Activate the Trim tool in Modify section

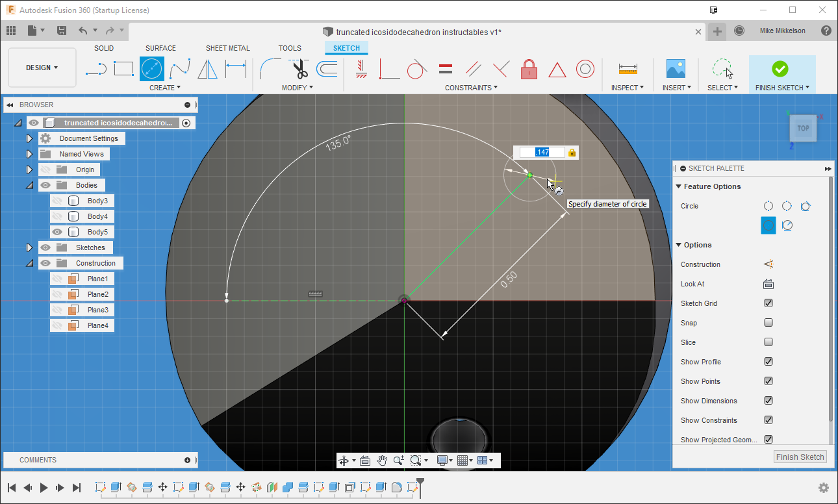[299, 68]
